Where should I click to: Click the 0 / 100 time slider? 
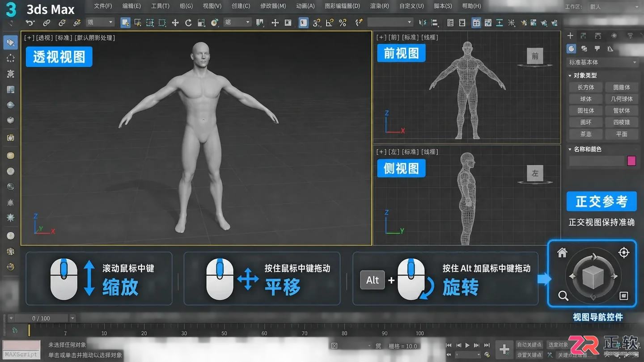click(41, 318)
